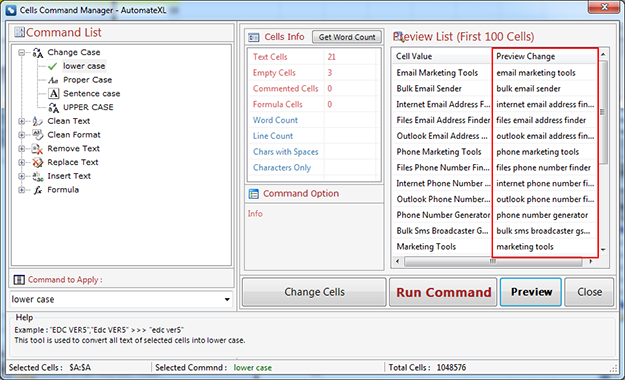
Task: Click the Word Count row
Action: (x=313, y=120)
